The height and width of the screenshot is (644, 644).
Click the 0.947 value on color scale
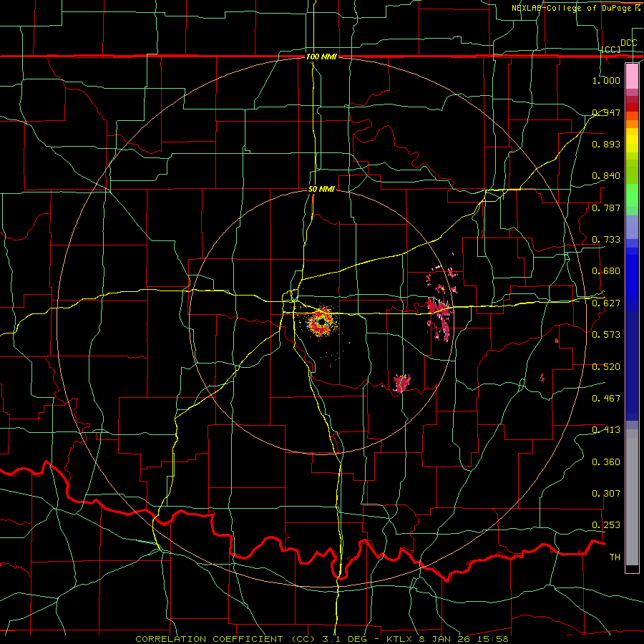[x=606, y=112]
